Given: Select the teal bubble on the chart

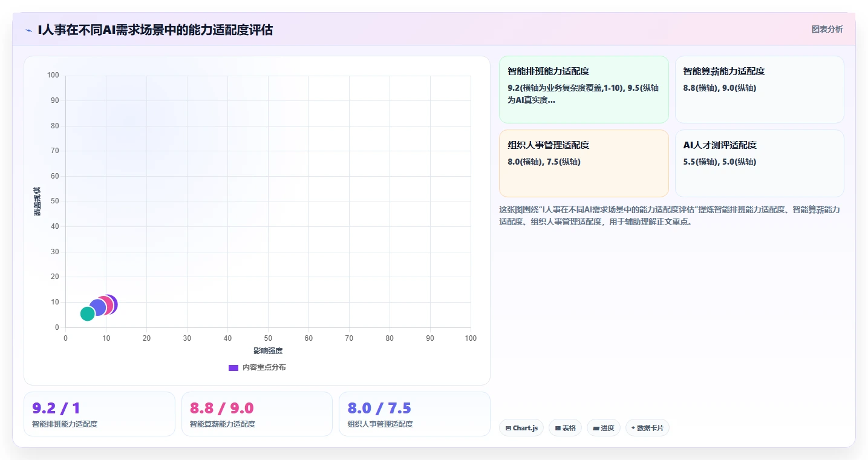Looking at the screenshot, I should pyautogui.click(x=88, y=314).
